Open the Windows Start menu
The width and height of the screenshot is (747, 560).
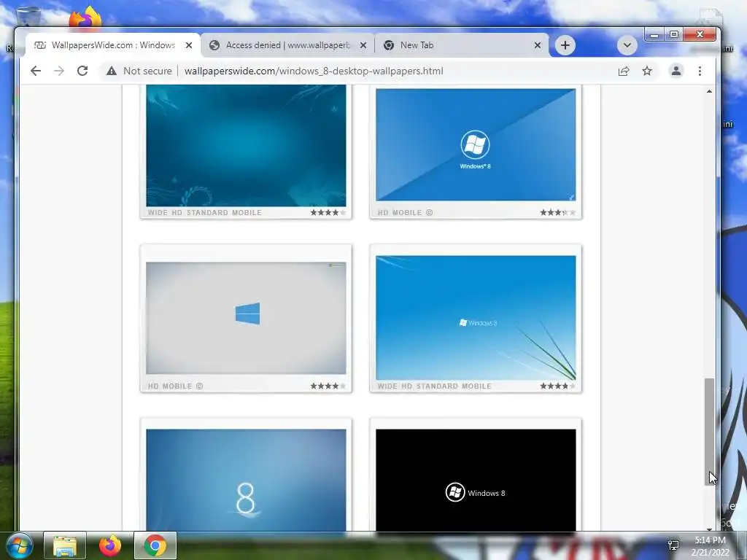pyautogui.click(x=19, y=545)
